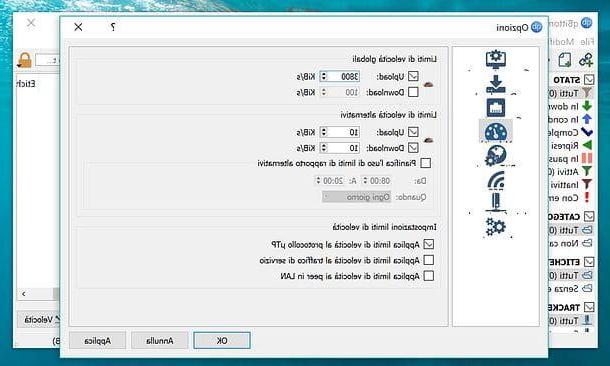Click the lock icon in the qBittorrent window
Viewport: 610px width, 366px height.
click(25, 60)
